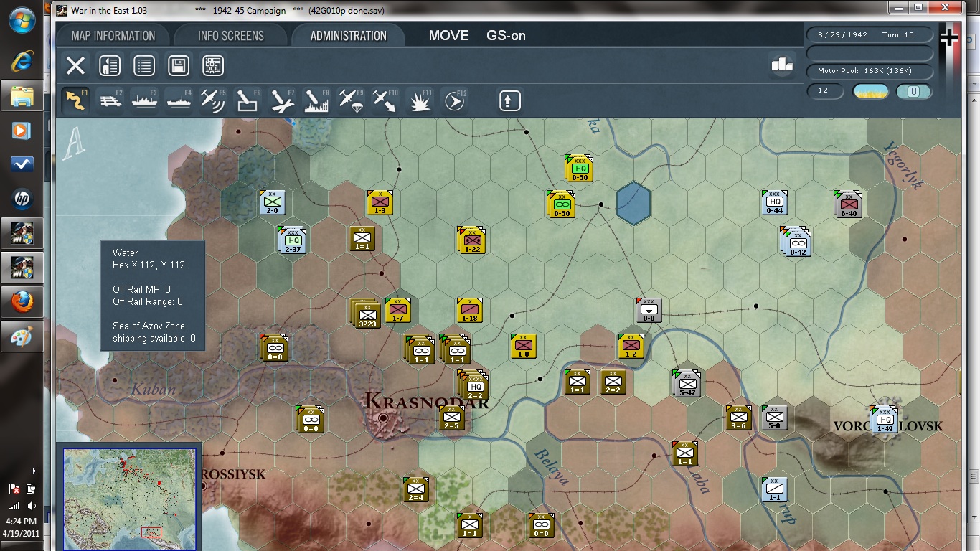Select F5 air recon mode
Screen dimensions: 980x551
pyautogui.click(x=214, y=100)
